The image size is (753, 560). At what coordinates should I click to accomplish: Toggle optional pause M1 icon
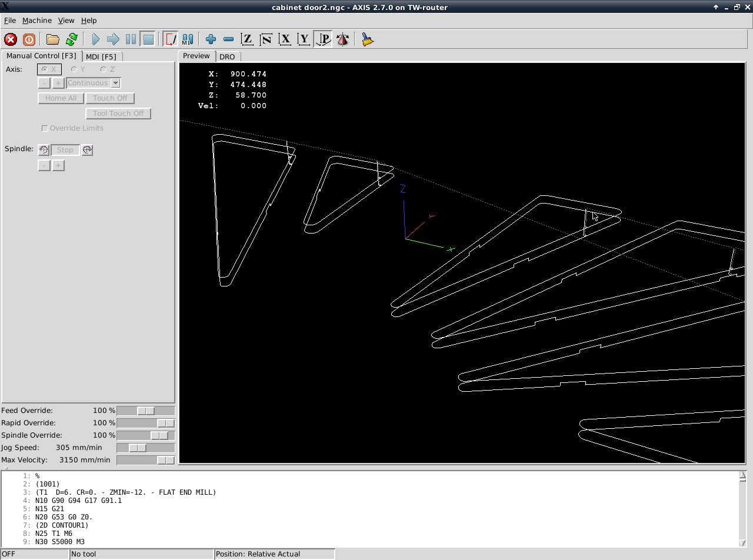(188, 39)
